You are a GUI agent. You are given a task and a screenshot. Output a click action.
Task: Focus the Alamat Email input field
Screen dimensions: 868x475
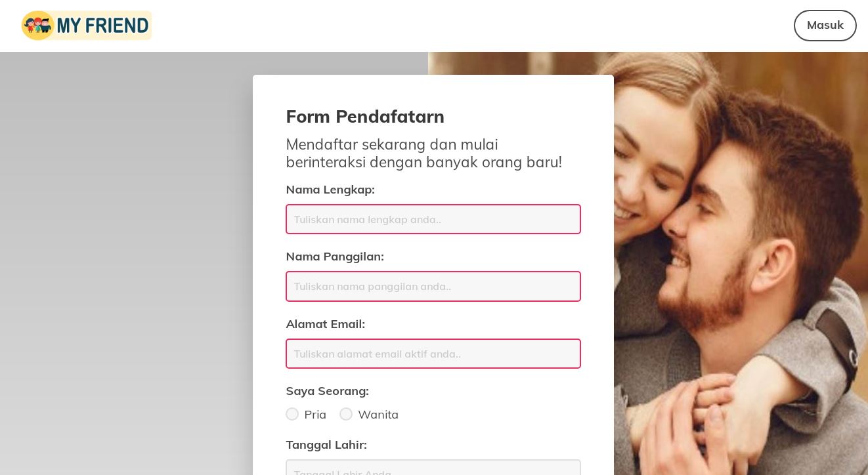(x=433, y=354)
